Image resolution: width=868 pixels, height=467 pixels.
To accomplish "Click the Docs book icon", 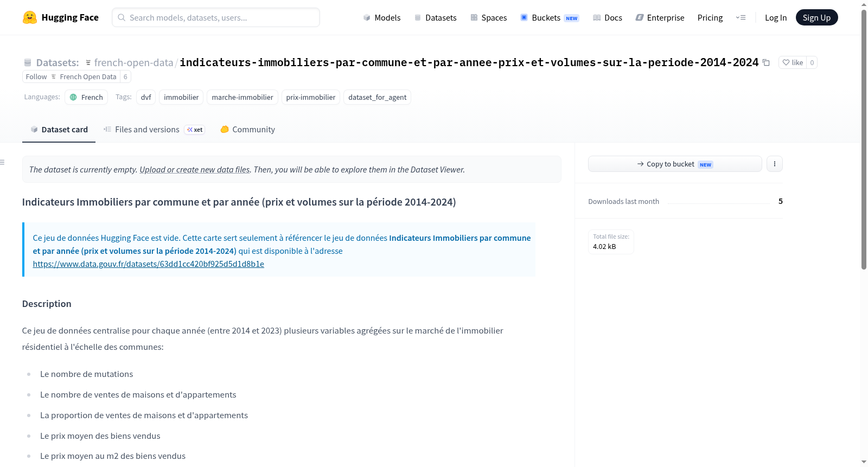I will (x=597, y=17).
